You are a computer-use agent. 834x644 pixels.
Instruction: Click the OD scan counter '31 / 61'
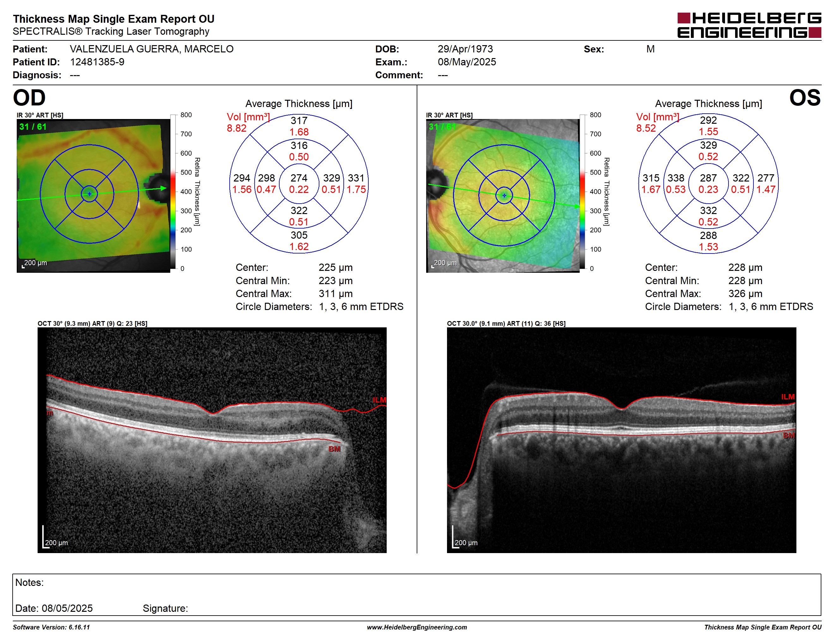coord(33,127)
